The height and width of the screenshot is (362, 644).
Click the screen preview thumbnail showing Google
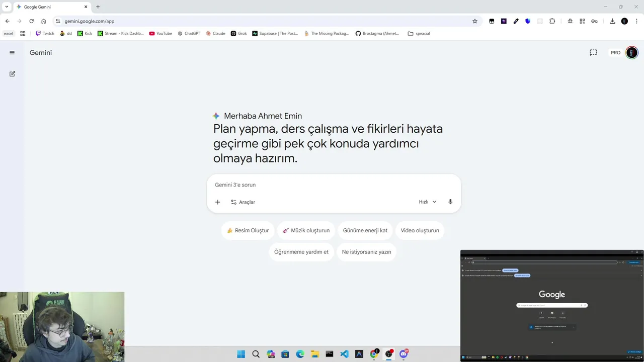pos(552,306)
